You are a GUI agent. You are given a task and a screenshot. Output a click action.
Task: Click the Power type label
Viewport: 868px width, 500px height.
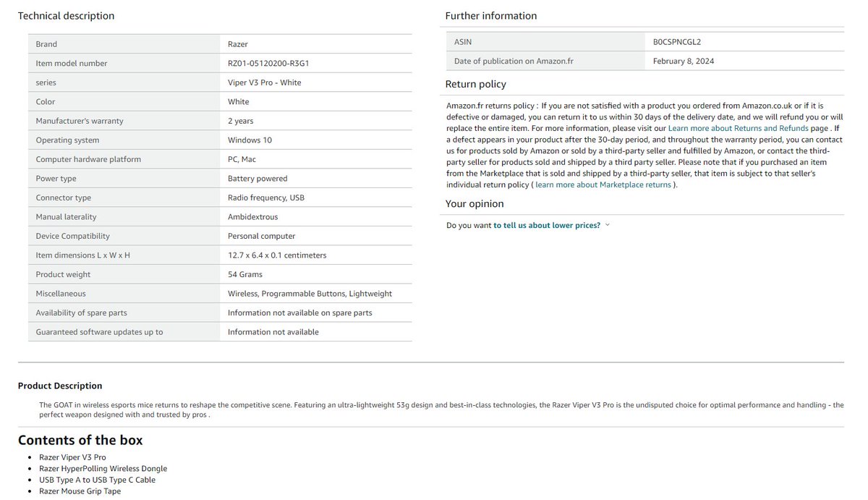[56, 178]
